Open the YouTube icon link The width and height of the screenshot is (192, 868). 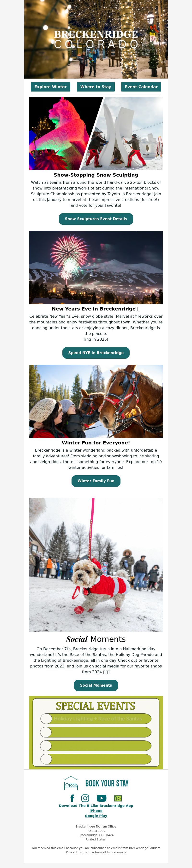point(102,798)
